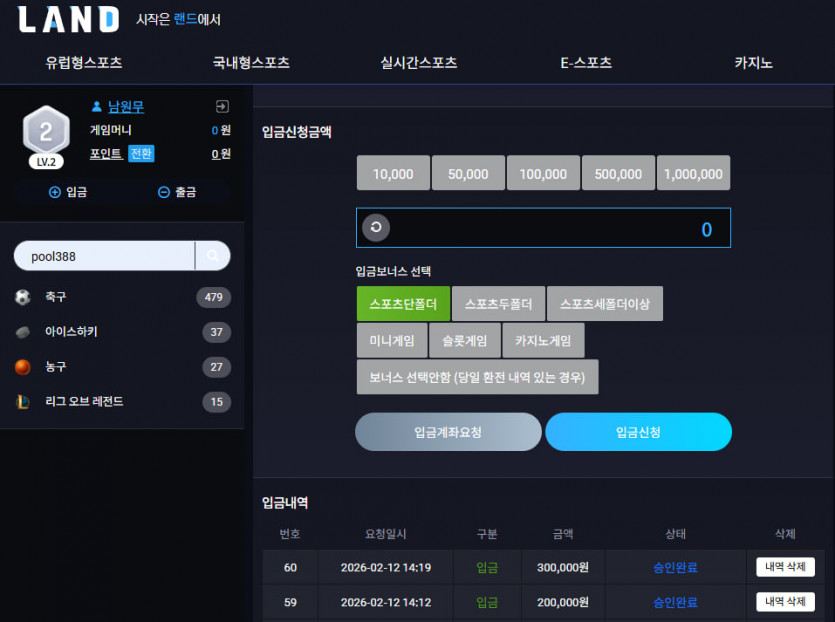The width and height of the screenshot is (835, 622).
Task: Click the reset amount circular arrow icon
Action: pyautogui.click(x=376, y=227)
